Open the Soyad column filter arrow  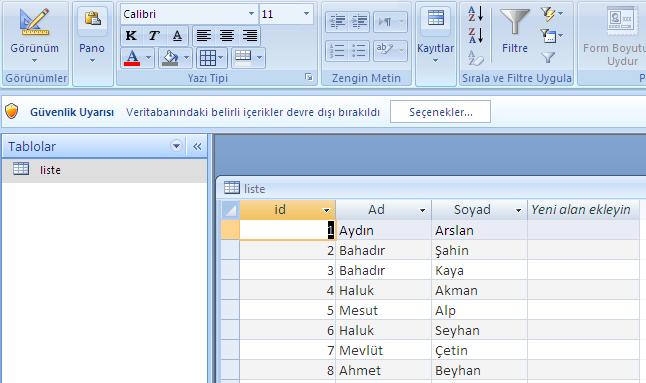click(x=519, y=210)
